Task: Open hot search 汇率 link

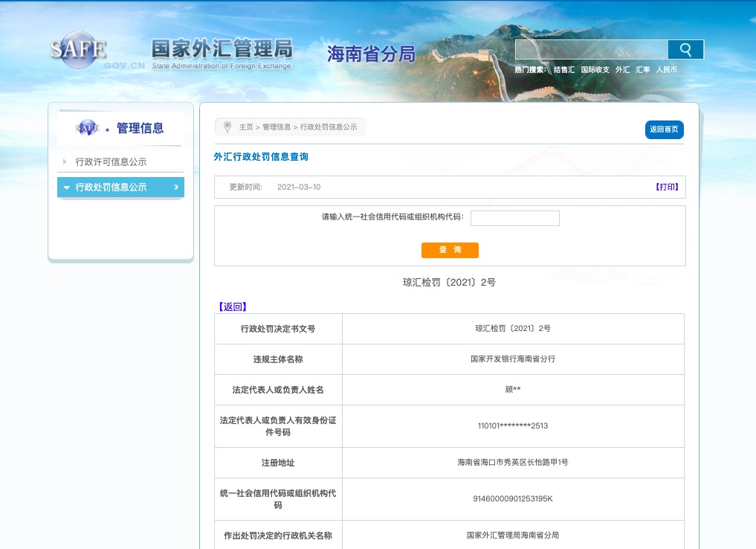Action: point(642,69)
